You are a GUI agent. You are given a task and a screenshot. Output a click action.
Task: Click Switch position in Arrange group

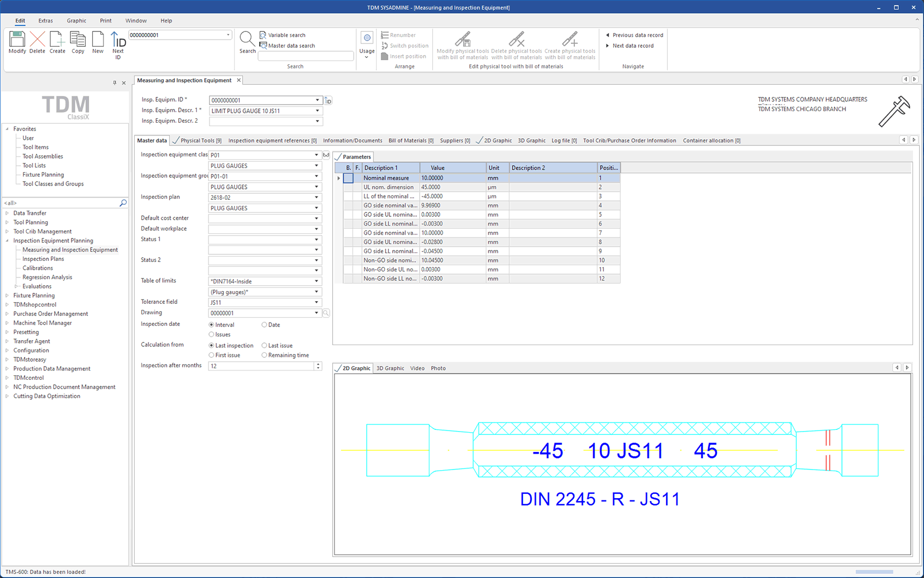[x=405, y=46]
